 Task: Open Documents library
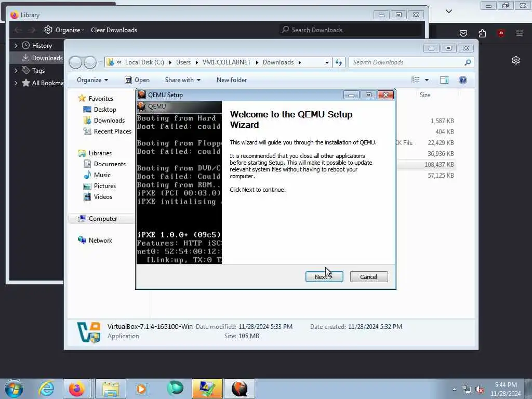[x=110, y=164]
